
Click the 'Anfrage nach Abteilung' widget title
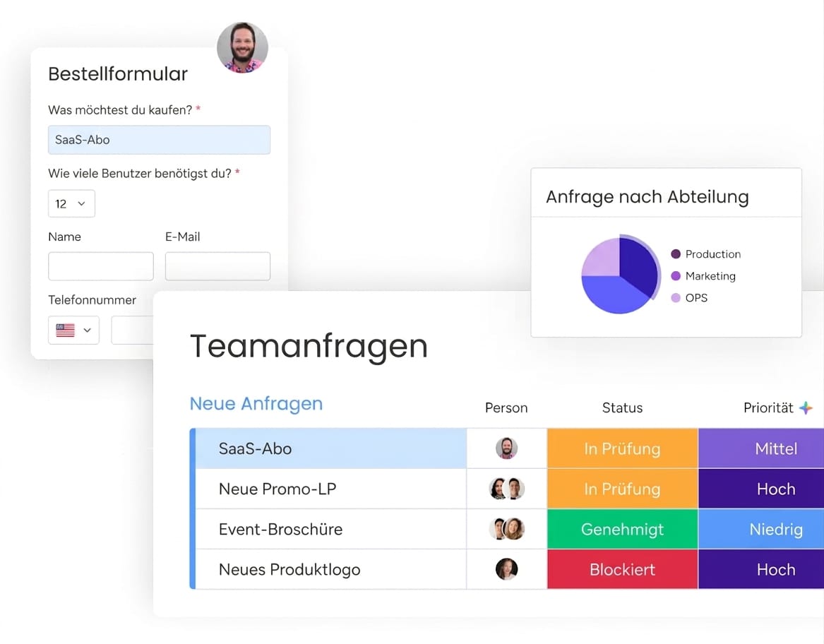click(x=647, y=196)
